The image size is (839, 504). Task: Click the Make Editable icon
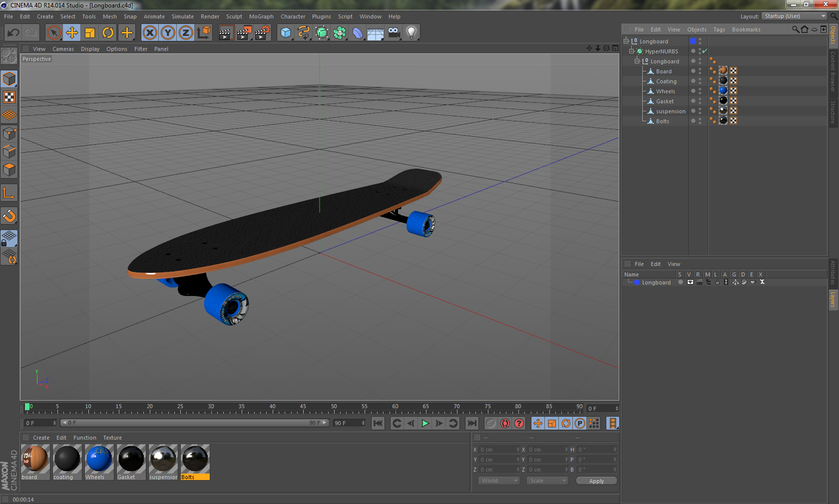coord(9,55)
